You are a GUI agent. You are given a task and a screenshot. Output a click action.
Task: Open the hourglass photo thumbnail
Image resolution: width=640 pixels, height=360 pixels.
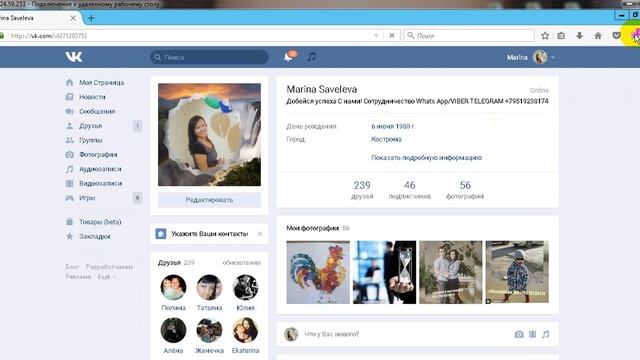coord(384,272)
